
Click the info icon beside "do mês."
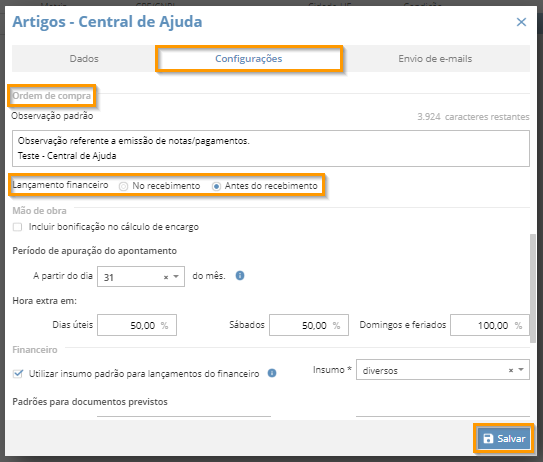[x=240, y=276]
